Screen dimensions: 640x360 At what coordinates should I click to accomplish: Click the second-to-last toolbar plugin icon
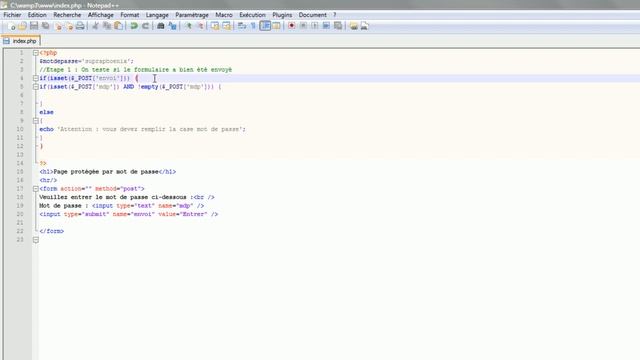(353, 26)
